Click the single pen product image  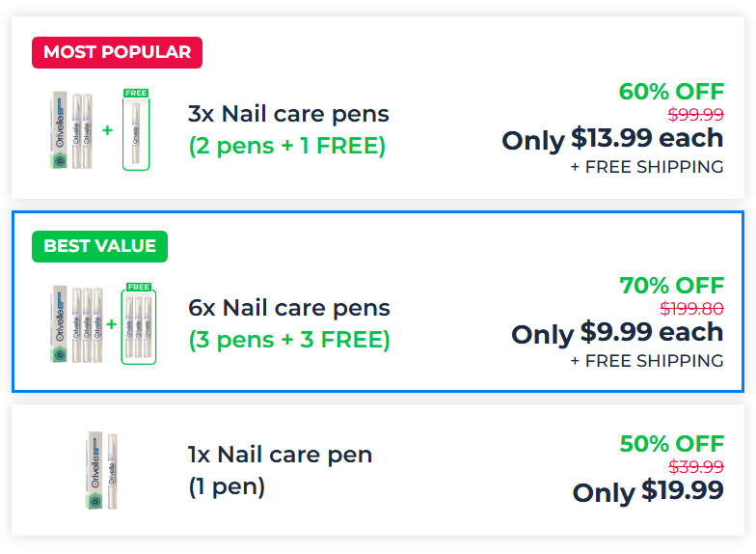click(x=101, y=470)
